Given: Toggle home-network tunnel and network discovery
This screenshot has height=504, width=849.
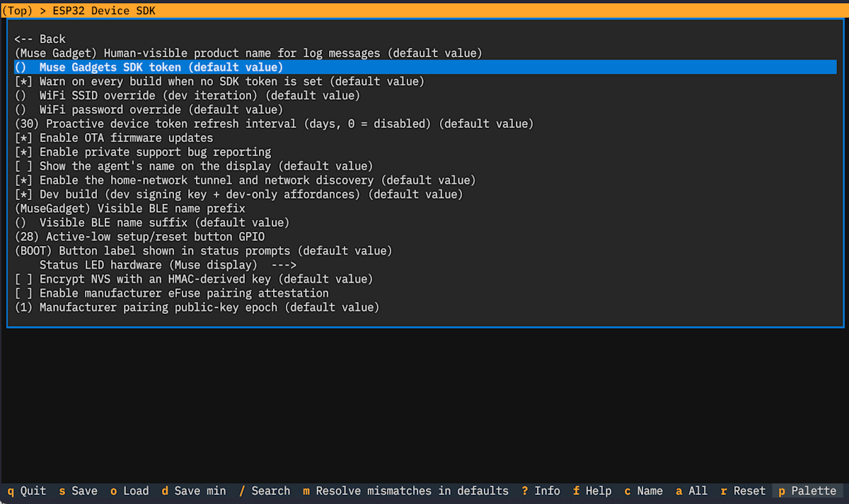Looking at the screenshot, I should (x=246, y=180).
